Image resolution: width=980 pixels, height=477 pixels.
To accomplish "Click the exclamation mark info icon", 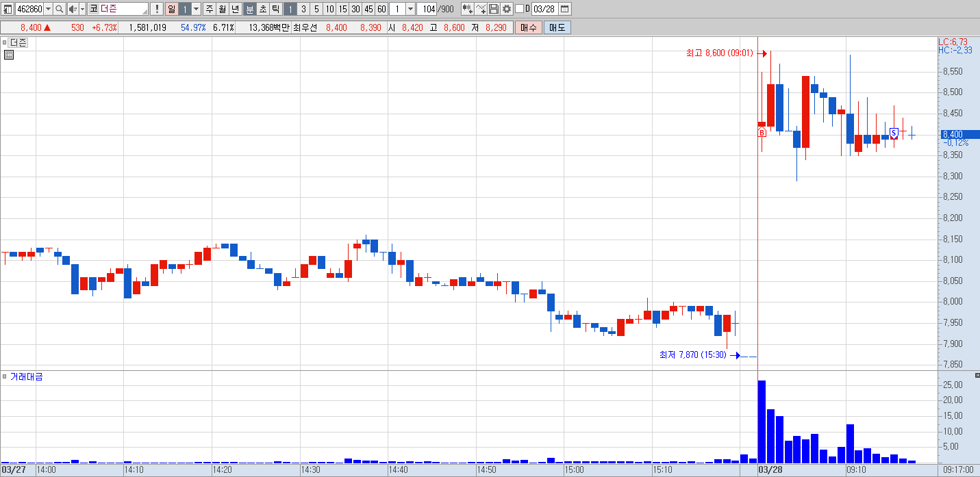I will click(157, 9).
